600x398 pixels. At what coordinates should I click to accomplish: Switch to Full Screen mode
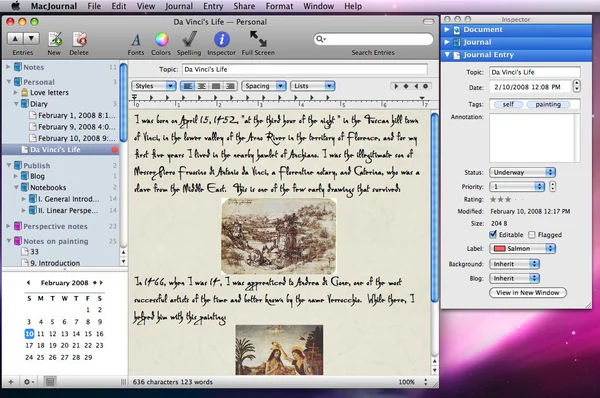[258, 39]
